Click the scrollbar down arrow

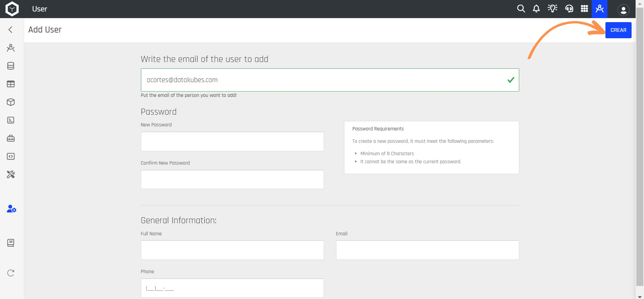640,297
